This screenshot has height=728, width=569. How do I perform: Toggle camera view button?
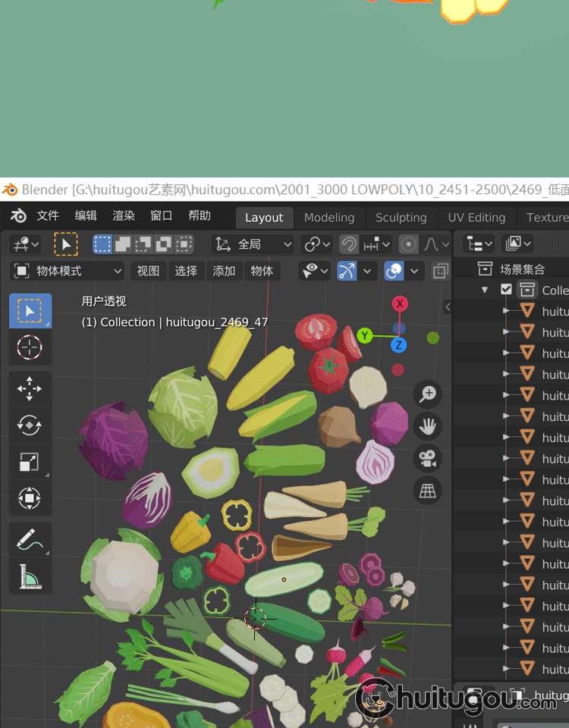pyautogui.click(x=428, y=458)
